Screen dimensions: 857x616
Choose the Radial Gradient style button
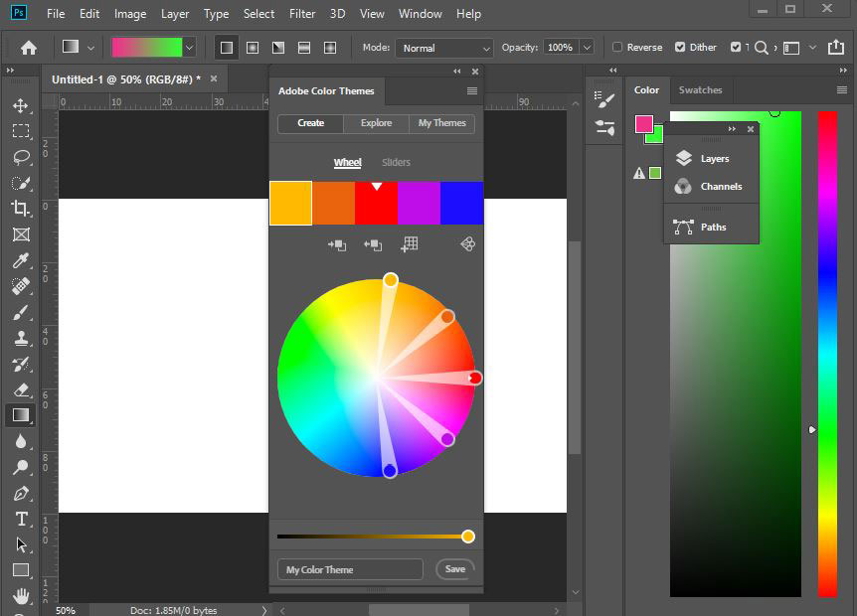[x=253, y=48]
